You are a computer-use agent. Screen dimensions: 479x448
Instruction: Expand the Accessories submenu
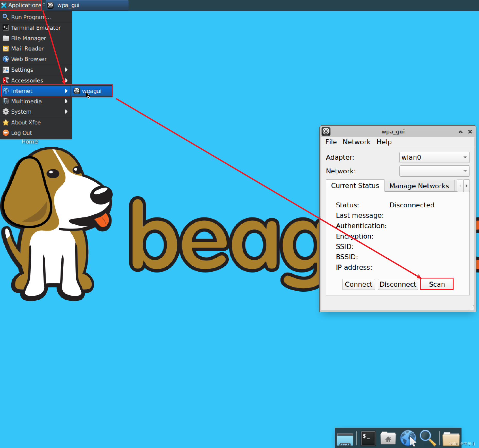(x=36, y=80)
